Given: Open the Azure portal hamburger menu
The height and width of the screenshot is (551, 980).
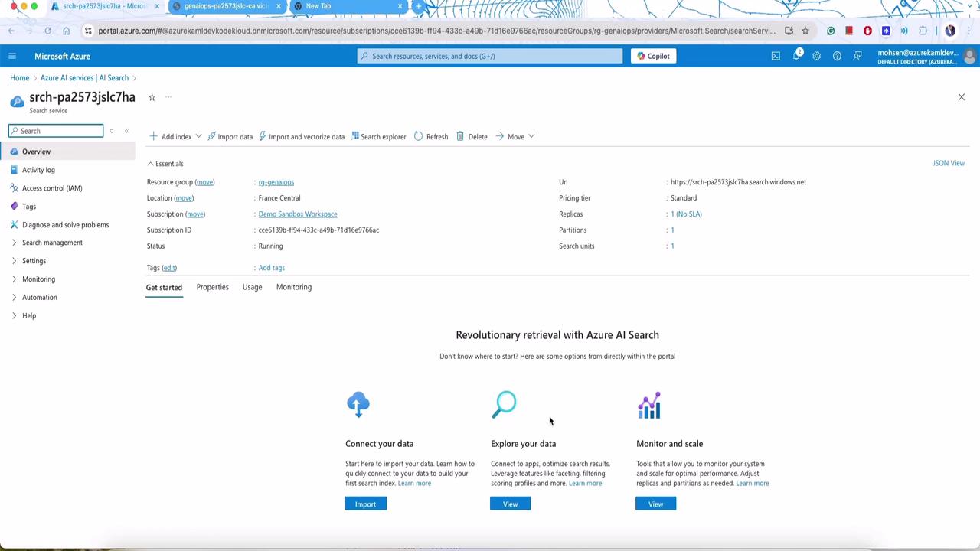Looking at the screenshot, I should click(12, 56).
